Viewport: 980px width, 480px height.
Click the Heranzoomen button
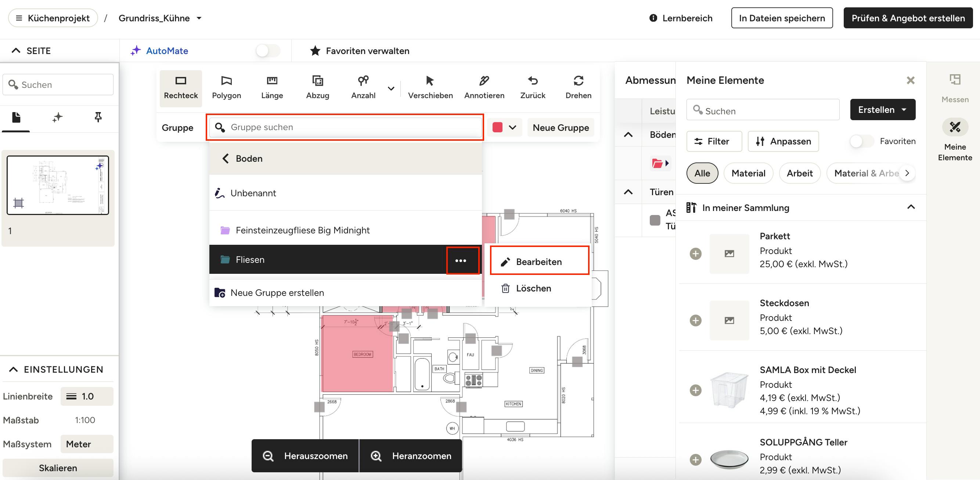click(411, 456)
